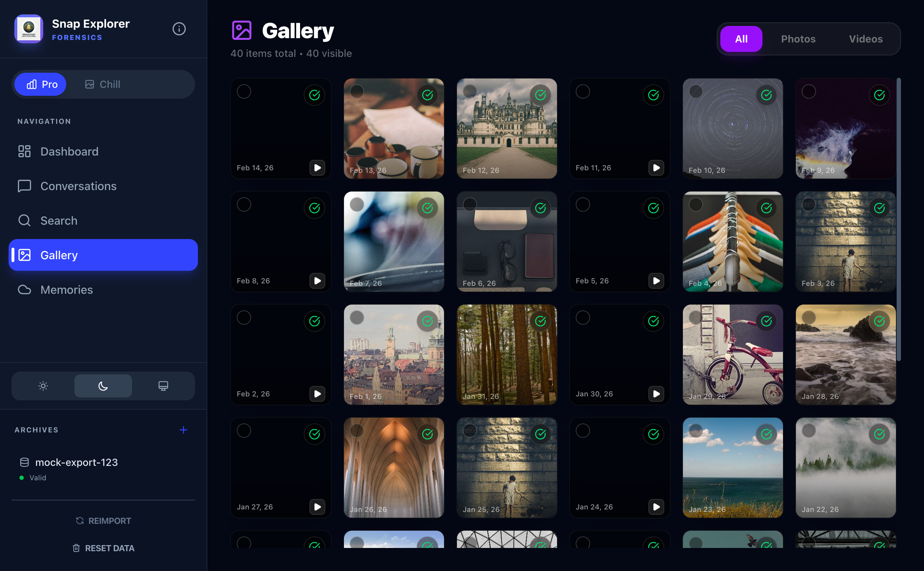Enable system theme mode

tap(163, 386)
